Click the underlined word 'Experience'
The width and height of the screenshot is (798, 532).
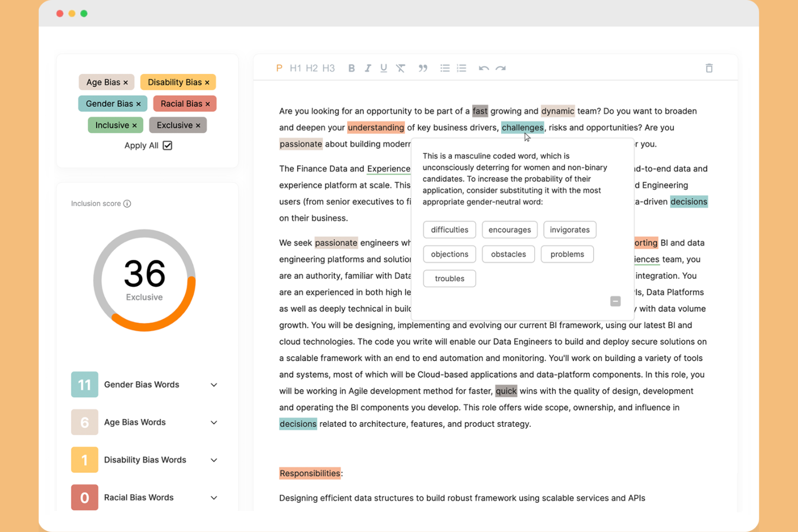pos(389,169)
